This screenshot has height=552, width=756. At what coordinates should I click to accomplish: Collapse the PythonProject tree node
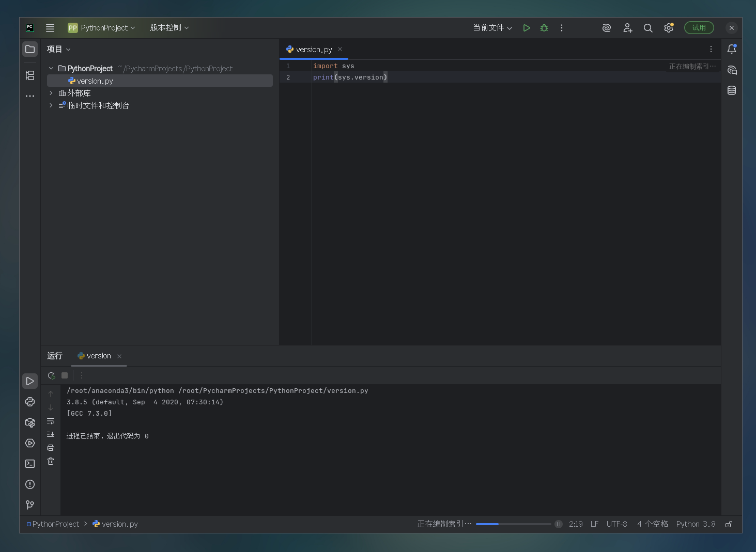click(x=51, y=68)
